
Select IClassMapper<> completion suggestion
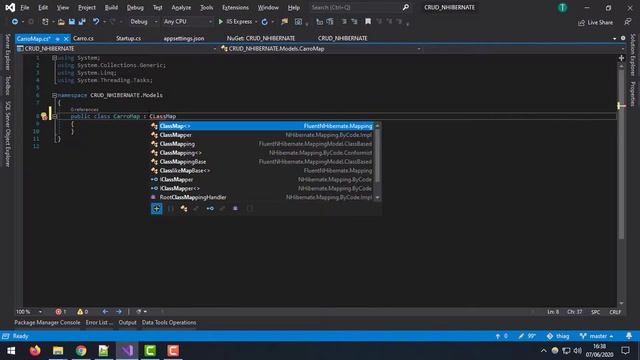(x=262, y=188)
